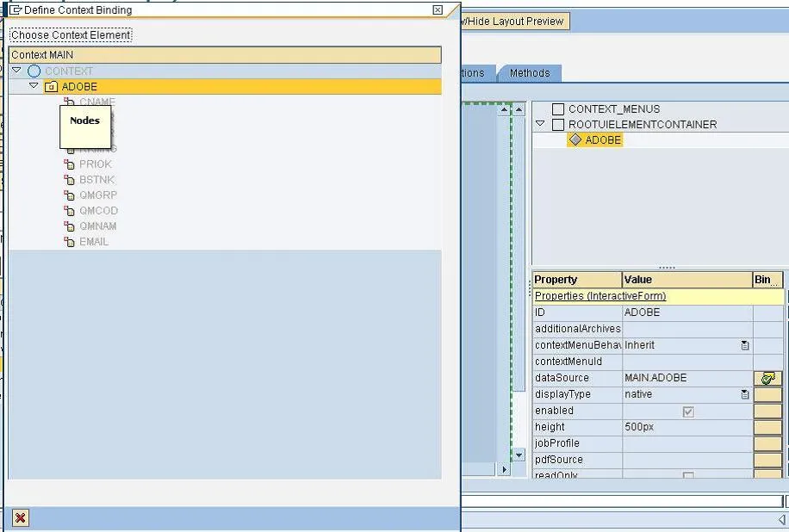This screenshot has height=532, width=789.
Task: Switch to the Methods tab
Action: point(529,73)
